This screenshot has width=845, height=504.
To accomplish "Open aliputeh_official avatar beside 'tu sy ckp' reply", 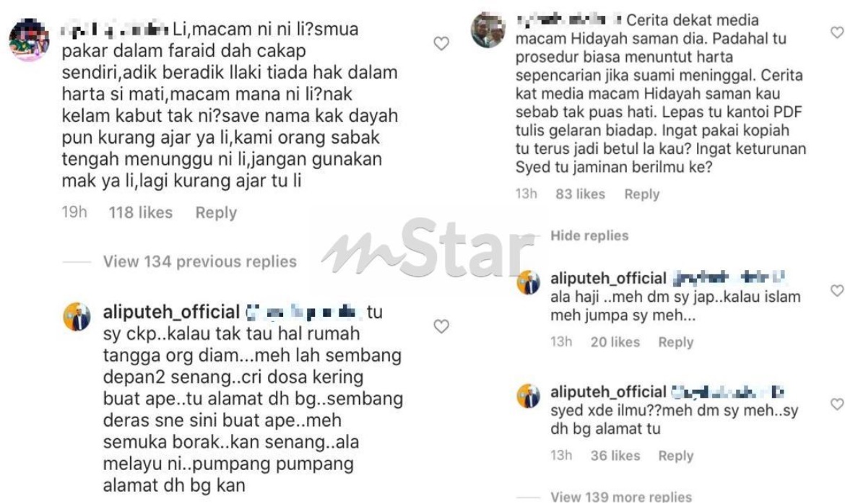I will point(77,316).
